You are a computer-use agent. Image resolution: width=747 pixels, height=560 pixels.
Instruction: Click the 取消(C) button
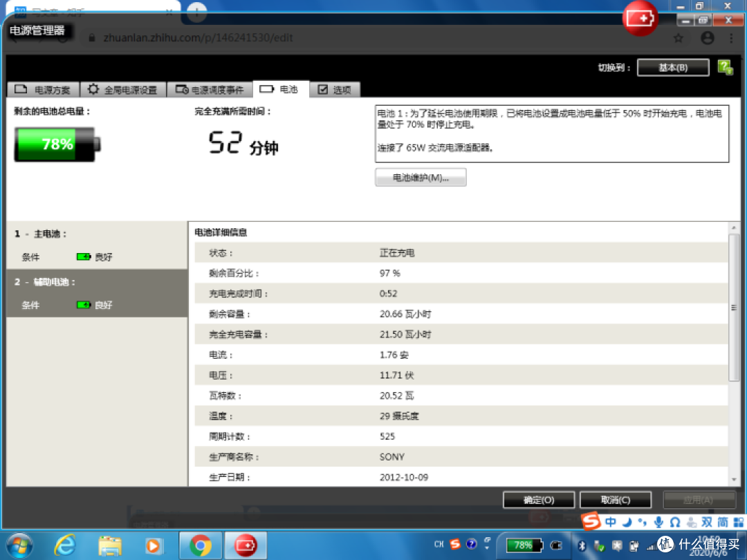pyautogui.click(x=616, y=500)
